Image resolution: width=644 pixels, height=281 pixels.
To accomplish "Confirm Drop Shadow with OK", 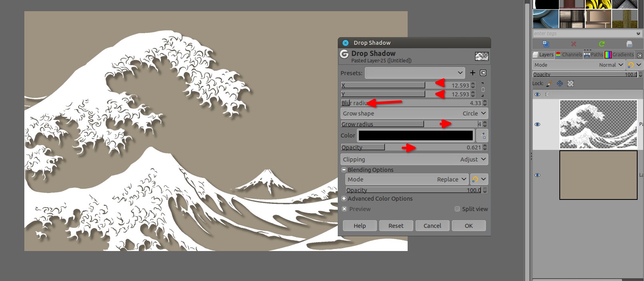I will [x=469, y=226].
